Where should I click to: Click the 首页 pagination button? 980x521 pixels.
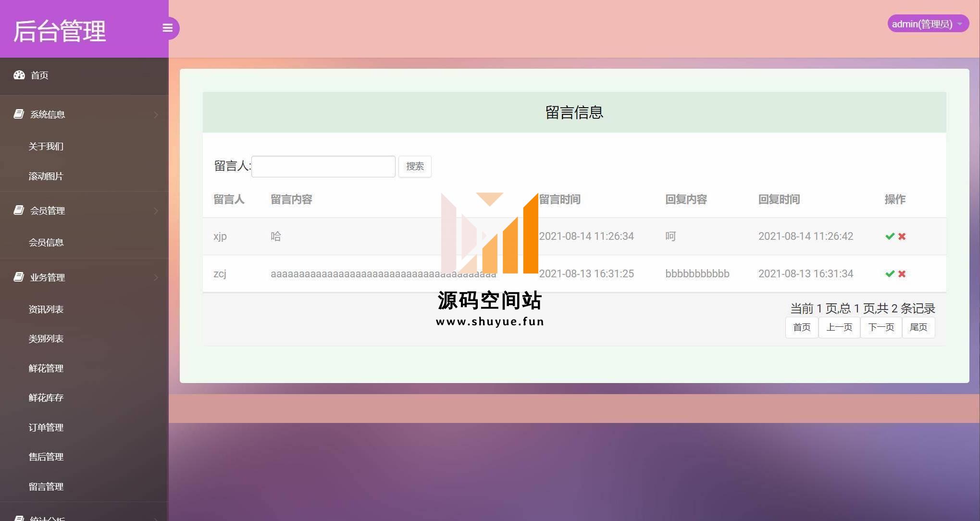coord(802,327)
